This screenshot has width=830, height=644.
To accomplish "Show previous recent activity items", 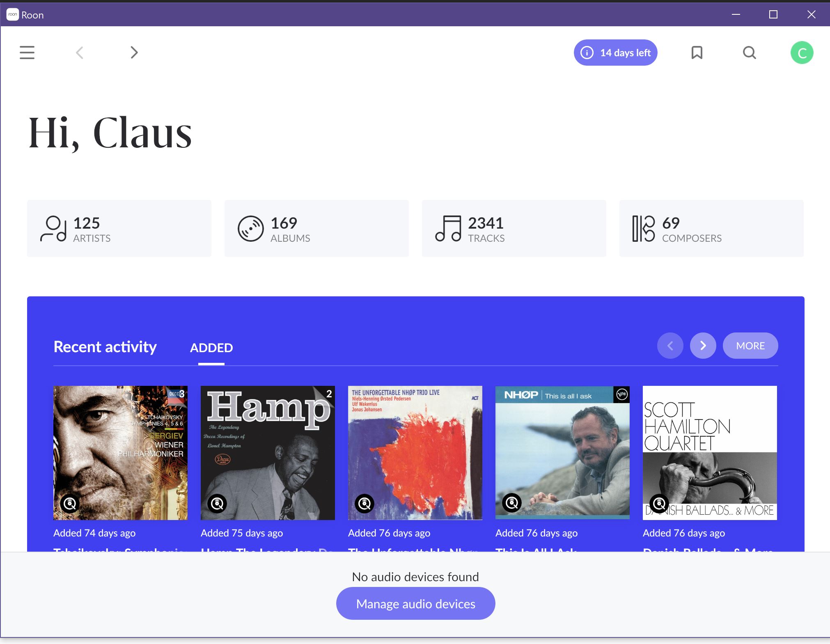I will point(670,346).
